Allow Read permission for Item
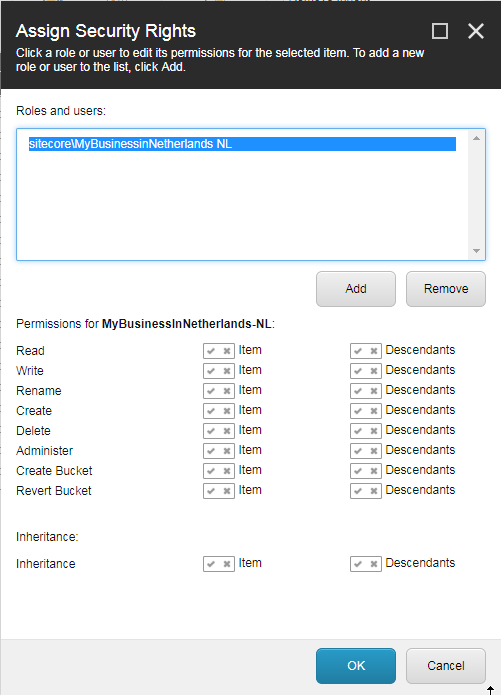This screenshot has width=501, height=695. coord(211,351)
